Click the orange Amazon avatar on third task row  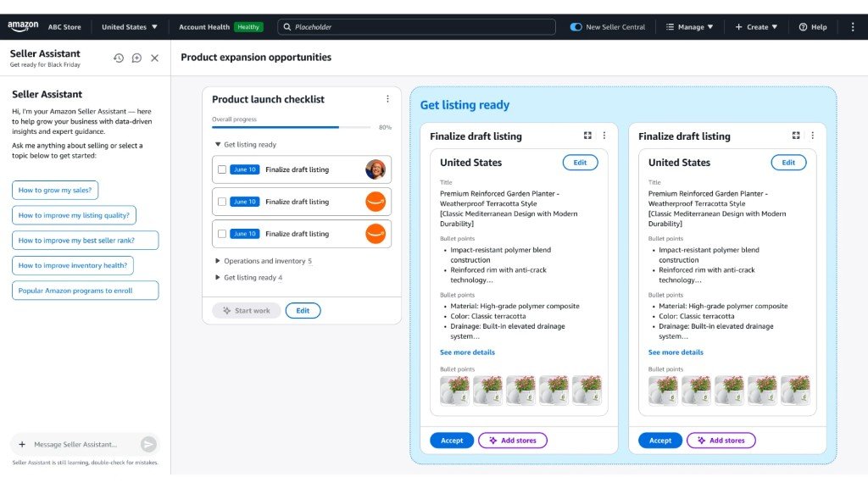(376, 234)
